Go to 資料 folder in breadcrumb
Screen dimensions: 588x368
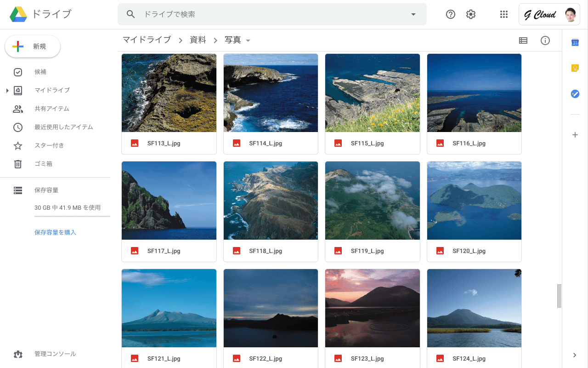[198, 40]
